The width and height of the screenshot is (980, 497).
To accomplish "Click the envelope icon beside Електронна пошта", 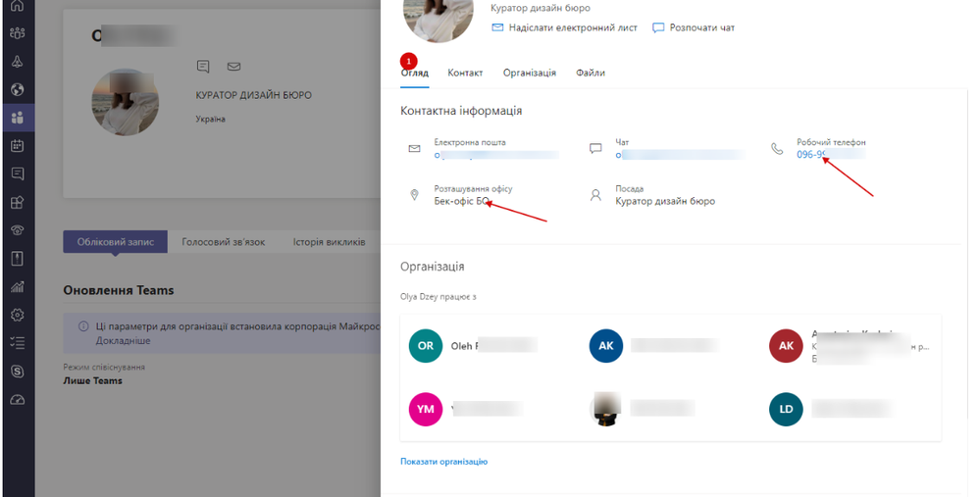I will point(414,149).
